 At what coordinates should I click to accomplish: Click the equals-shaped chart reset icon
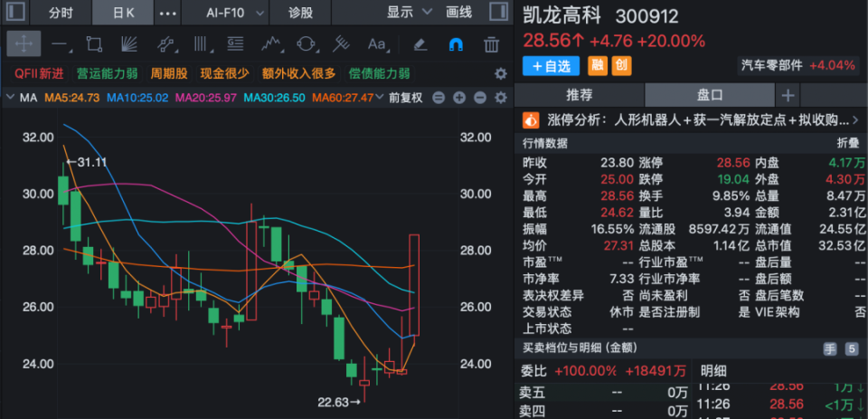pyautogui.click(x=439, y=98)
